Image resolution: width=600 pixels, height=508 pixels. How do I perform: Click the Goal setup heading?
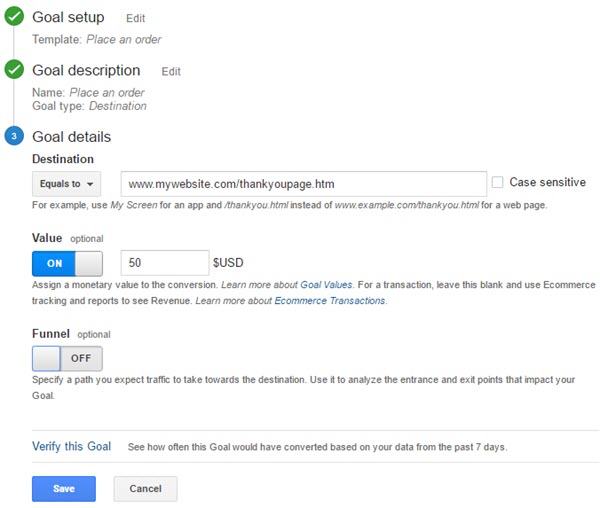(68, 17)
